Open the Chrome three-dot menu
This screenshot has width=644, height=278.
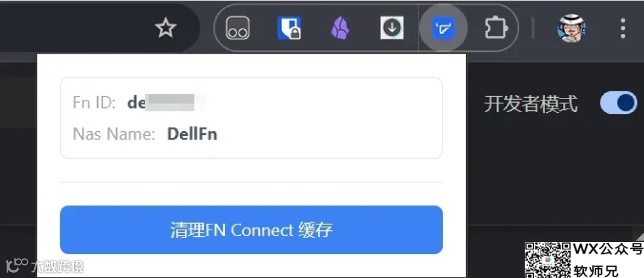point(623,28)
